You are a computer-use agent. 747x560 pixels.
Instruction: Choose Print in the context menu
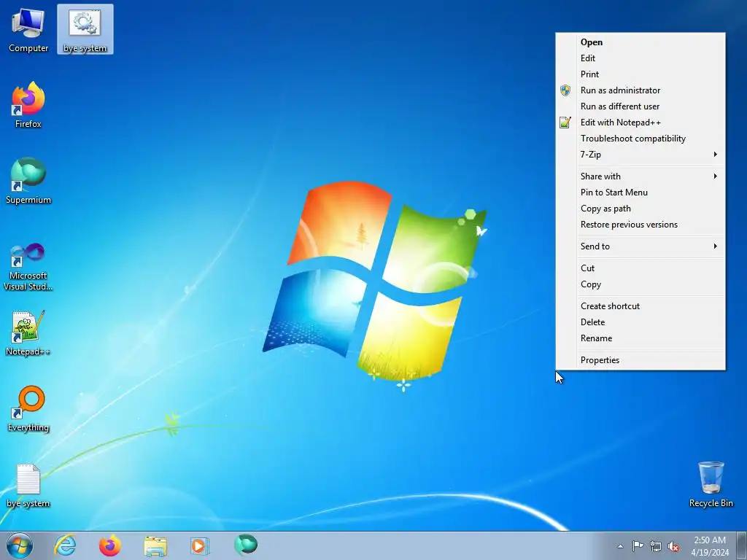pyautogui.click(x=640, y=74)
